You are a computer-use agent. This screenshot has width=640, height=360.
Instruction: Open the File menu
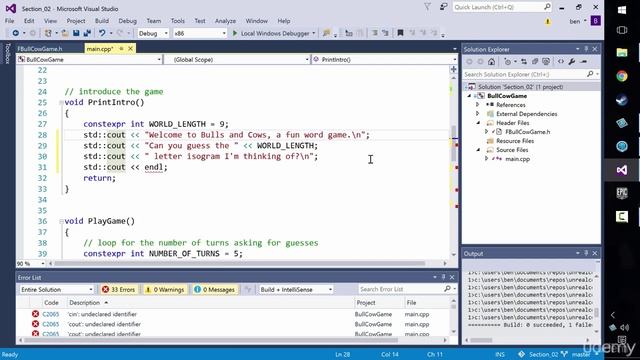pos(9,21)
